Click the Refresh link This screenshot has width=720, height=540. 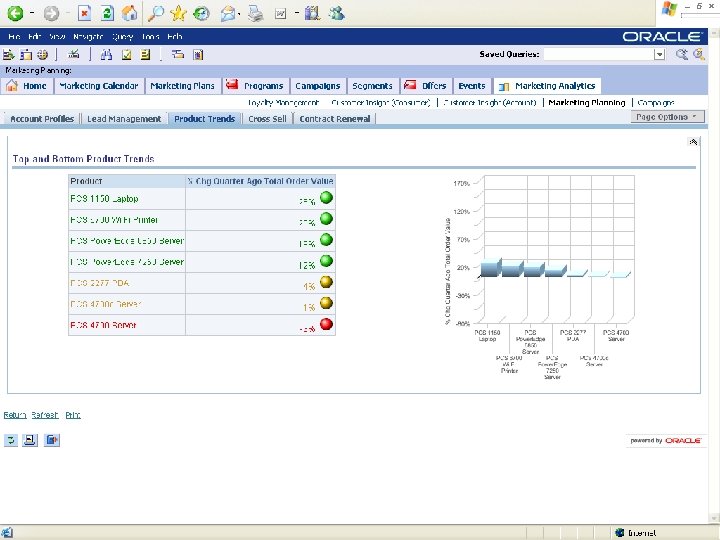click(45, 415)
